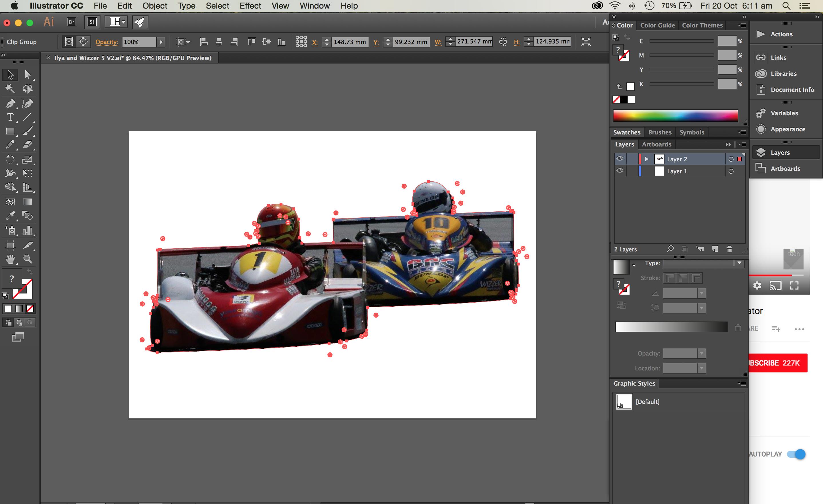The width and height of the screenshot is (823, 504).
Task: Select the Shape Builder tool
Action: 10,187
